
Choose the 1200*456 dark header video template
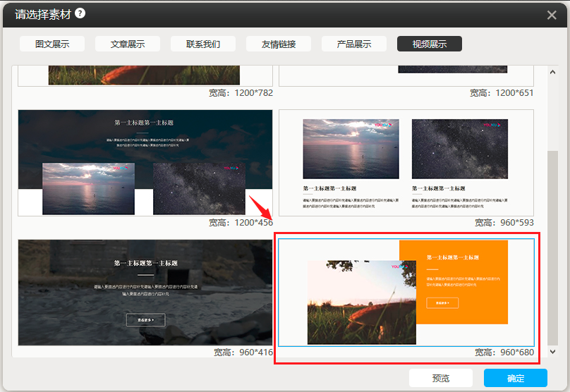click(x=145, y=162)
